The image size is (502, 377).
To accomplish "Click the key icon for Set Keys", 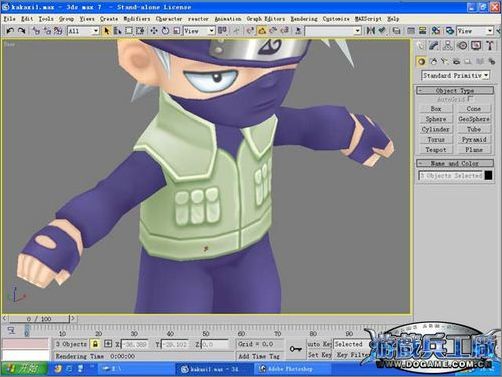I will click(295, 349).
